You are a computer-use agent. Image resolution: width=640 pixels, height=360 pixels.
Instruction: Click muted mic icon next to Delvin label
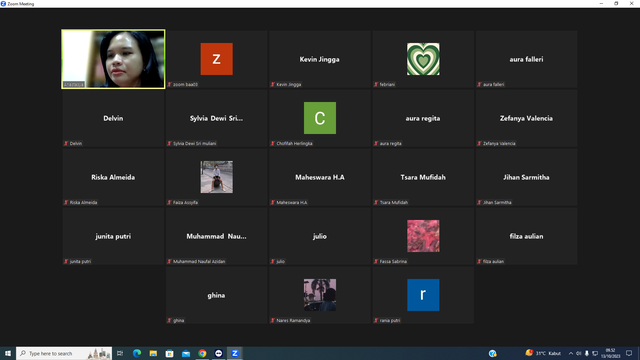[66, 143]
